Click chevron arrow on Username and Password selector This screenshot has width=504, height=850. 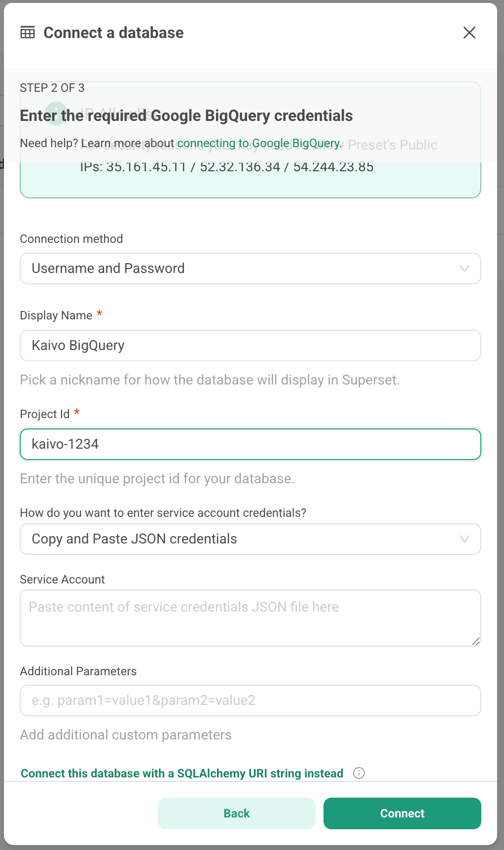(464, 269)
